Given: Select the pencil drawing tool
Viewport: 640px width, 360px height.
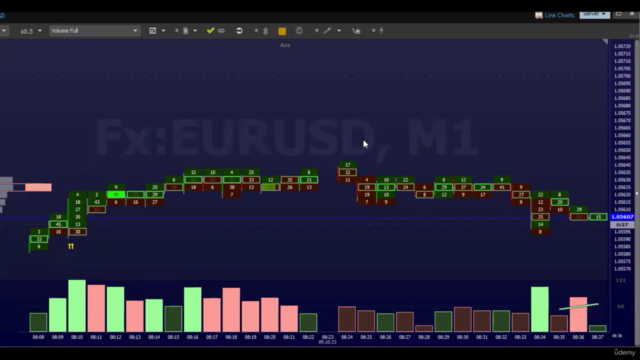Looking at the screenshot, I should pos(327,31).
